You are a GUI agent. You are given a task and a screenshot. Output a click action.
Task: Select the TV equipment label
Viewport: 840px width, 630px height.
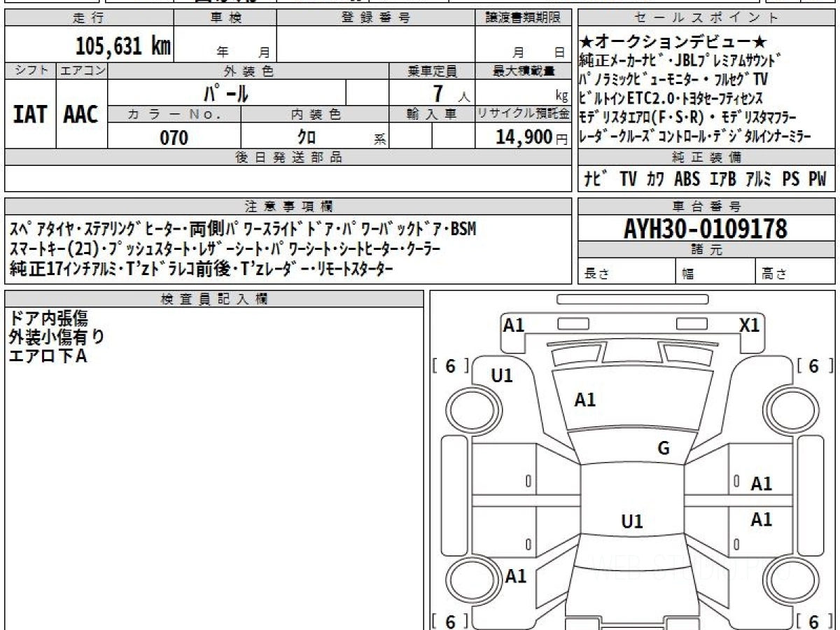[628, 179]
